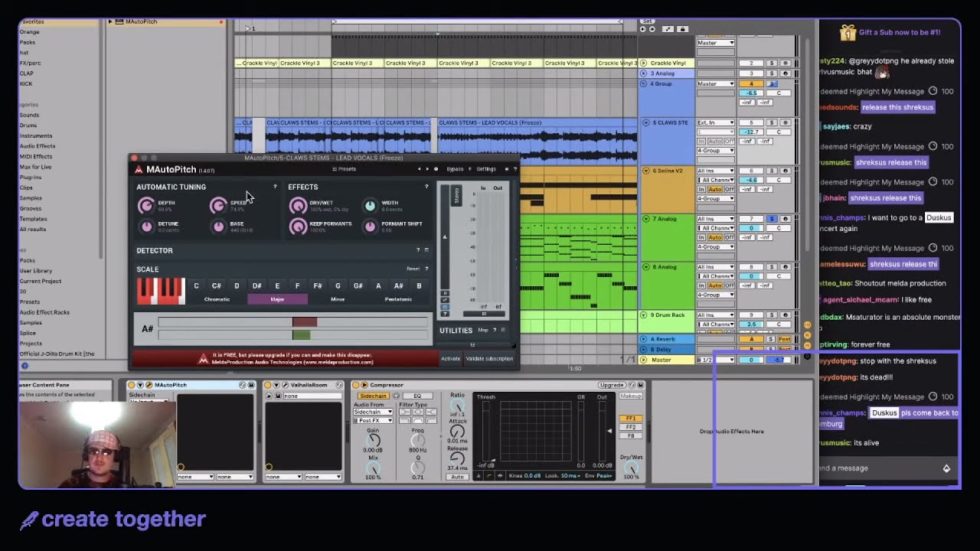
Task: Open the MAutoPitch Presets browser
Action: [x=345, y=169]
